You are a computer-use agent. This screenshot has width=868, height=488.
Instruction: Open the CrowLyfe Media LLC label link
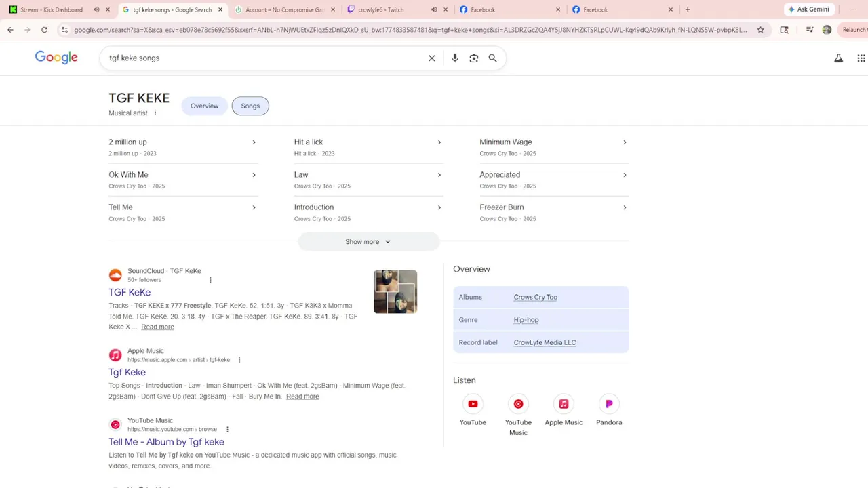tap(545, 342)
